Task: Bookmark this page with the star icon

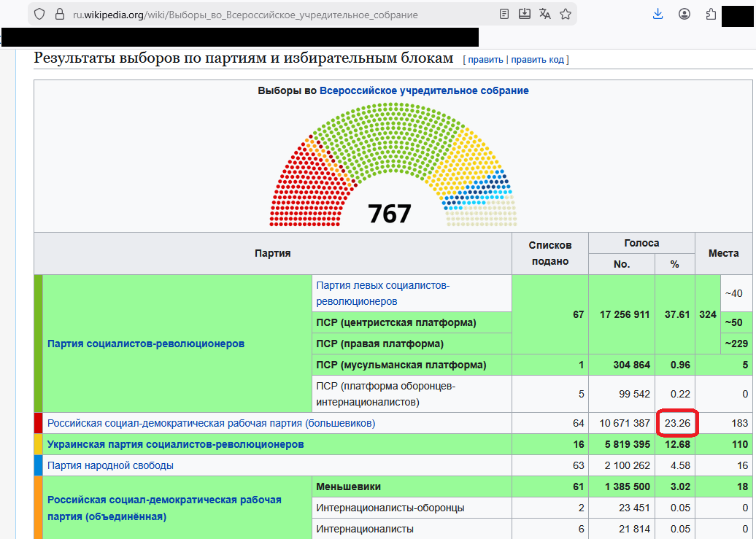Action: point(566,14)
